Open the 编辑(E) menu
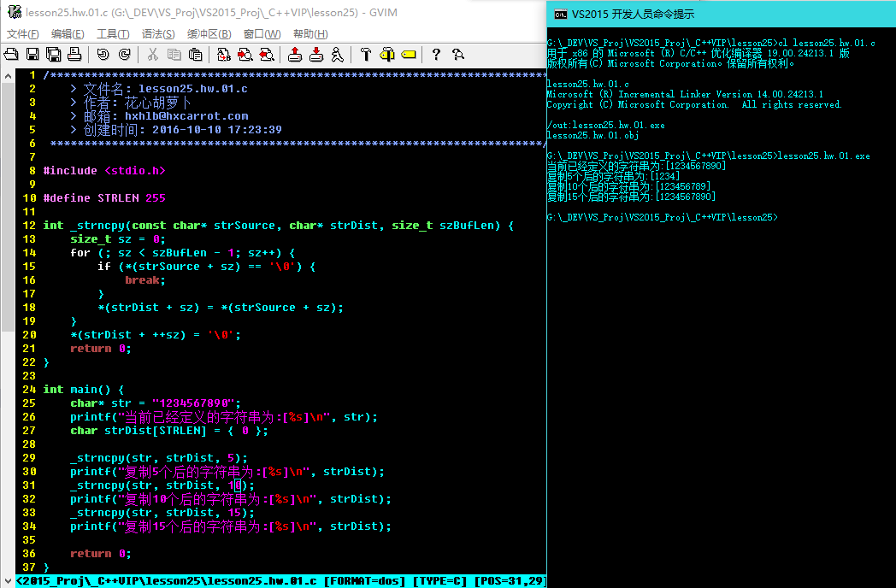 click(68, 34)
